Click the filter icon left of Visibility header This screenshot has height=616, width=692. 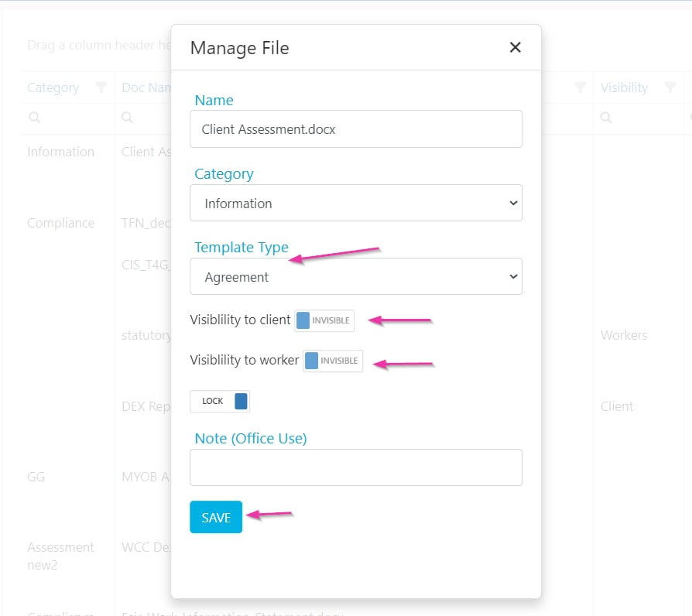(581, 87)
